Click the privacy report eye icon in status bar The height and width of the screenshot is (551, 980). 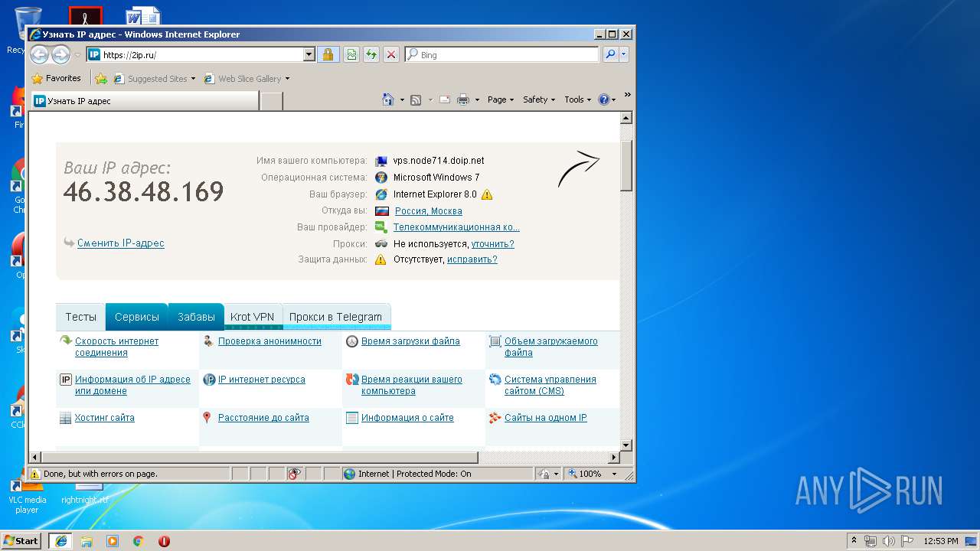[x=295, y=474]
